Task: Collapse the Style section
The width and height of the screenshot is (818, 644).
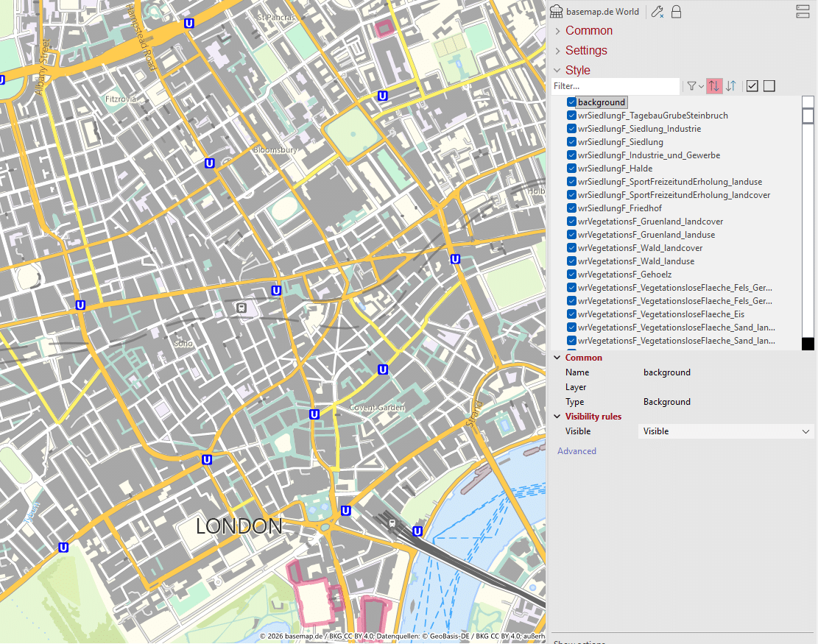Action: 557,70
